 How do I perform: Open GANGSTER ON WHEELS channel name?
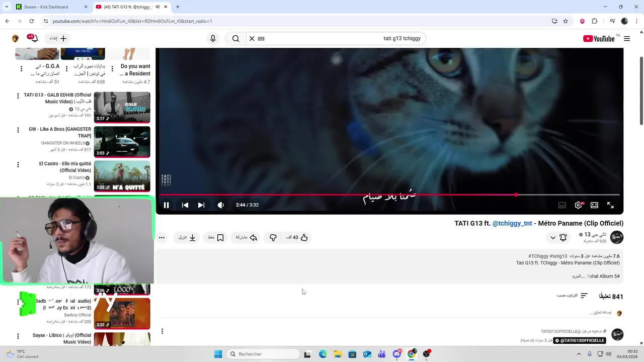point(63,143)
